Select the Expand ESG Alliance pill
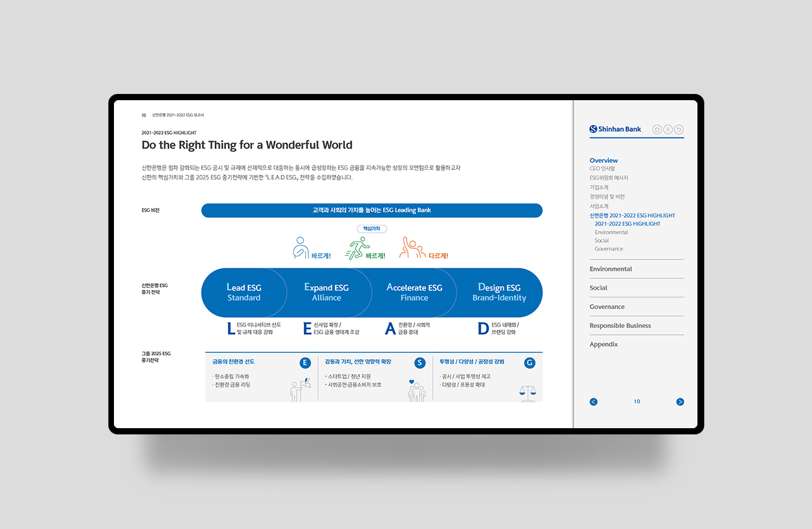The image size is (812, 529). click(x=327, y=293)
